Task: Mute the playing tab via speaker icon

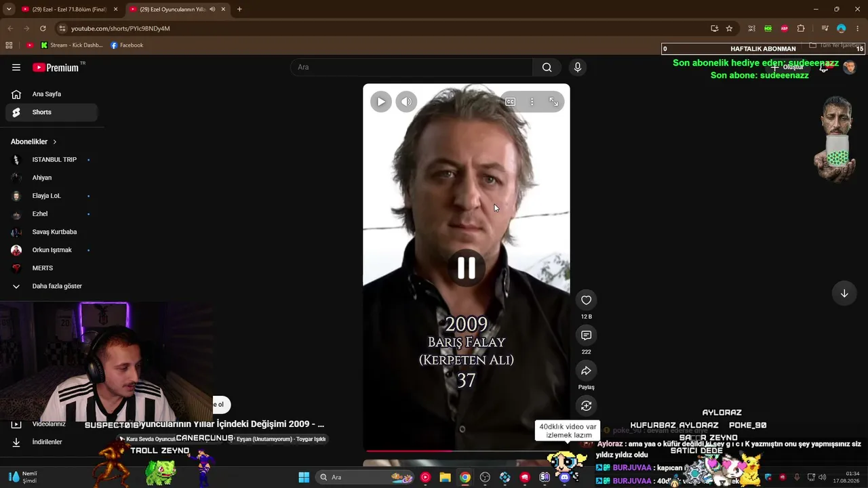Action: pyautogui.click(x=212, y=9)
